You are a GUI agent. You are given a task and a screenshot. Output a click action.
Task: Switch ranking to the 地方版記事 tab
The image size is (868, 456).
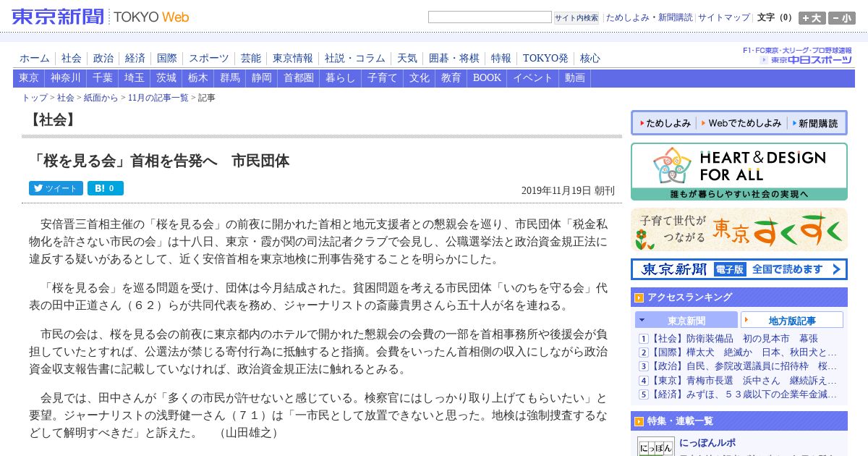792,320
